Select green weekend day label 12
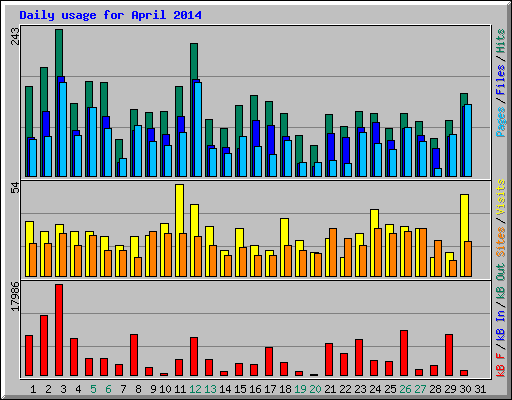The image size is (512, 400). 195,389
